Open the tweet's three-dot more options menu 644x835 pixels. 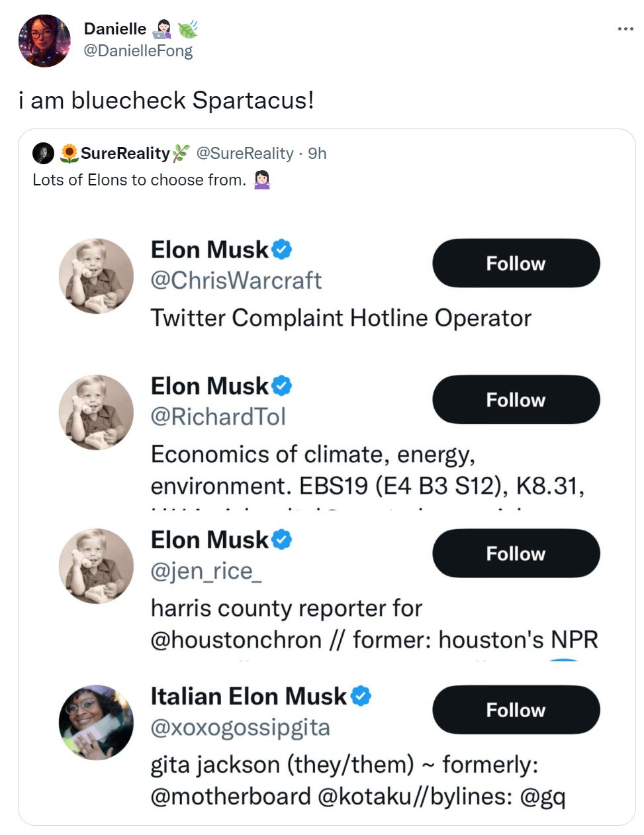(x=625, y=29)
